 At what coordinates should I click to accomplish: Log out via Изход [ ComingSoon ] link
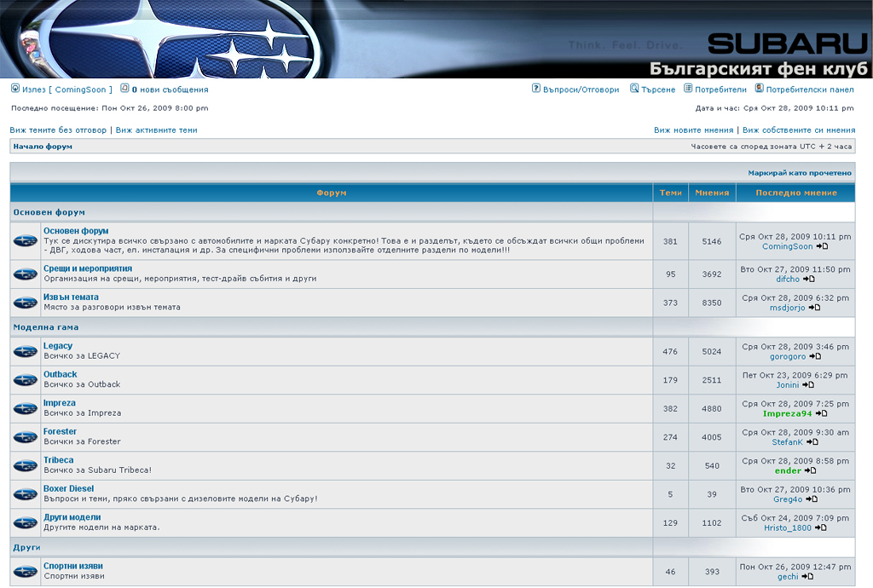(66, 89)
